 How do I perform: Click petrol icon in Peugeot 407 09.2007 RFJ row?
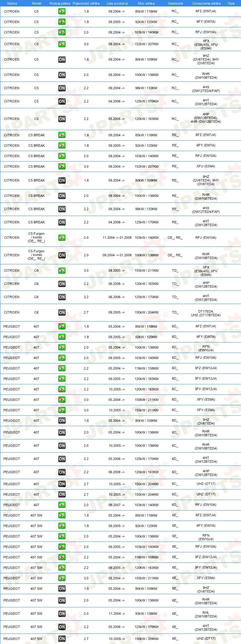(x=62, y=505)
